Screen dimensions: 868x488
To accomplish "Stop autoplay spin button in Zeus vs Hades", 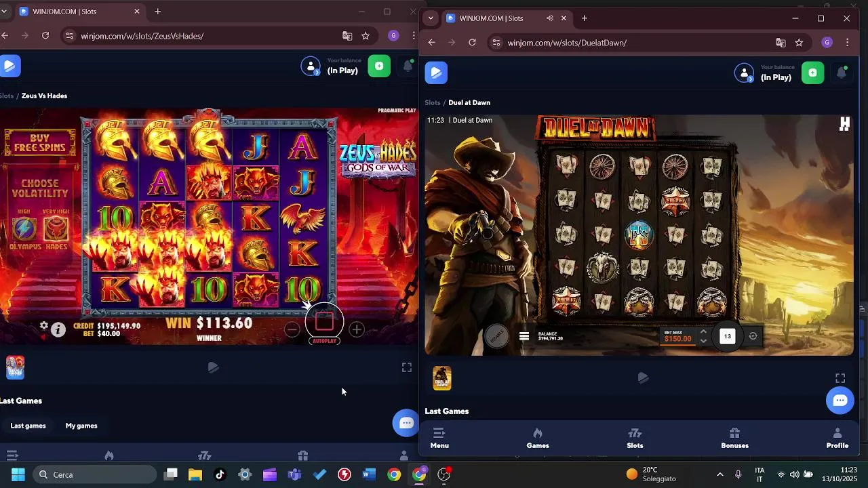I will tap(324, 321).
